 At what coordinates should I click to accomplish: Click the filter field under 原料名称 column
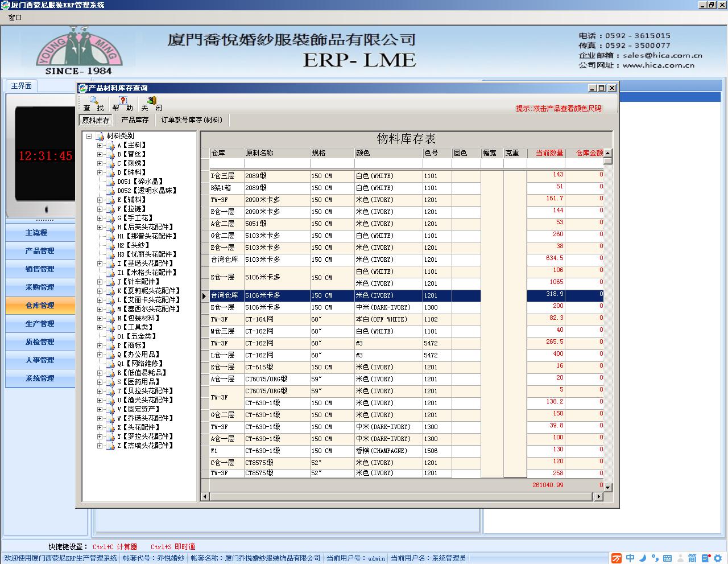(276, 163)
